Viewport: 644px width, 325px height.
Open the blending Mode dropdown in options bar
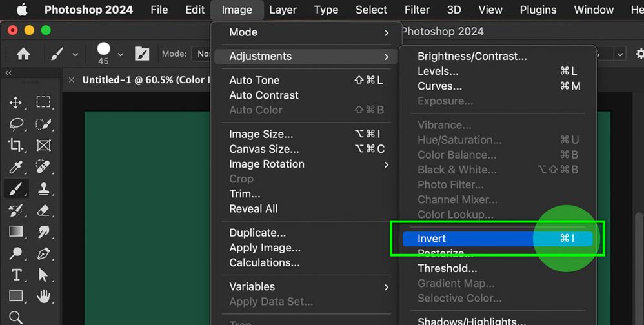coord(202,54)
